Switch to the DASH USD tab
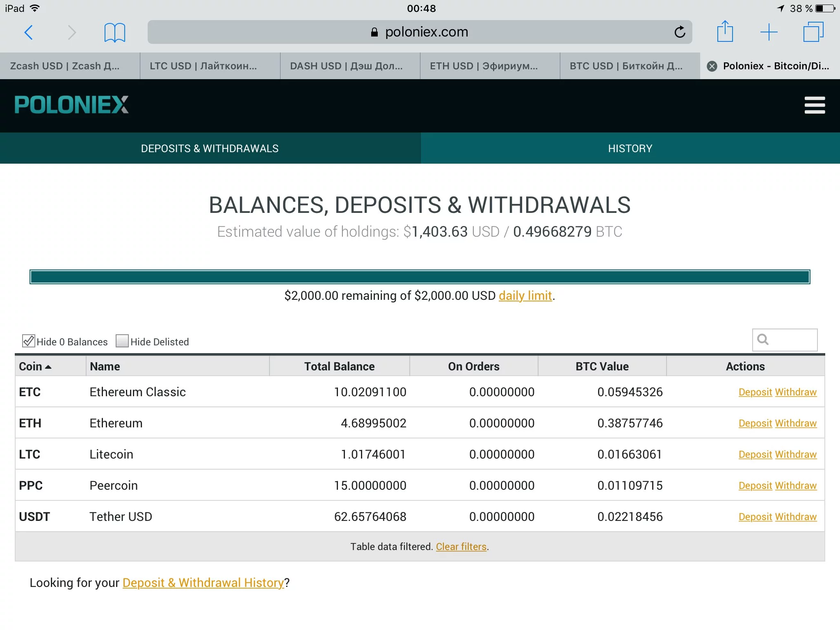The image size is (840, 630). tap(350, 66)
